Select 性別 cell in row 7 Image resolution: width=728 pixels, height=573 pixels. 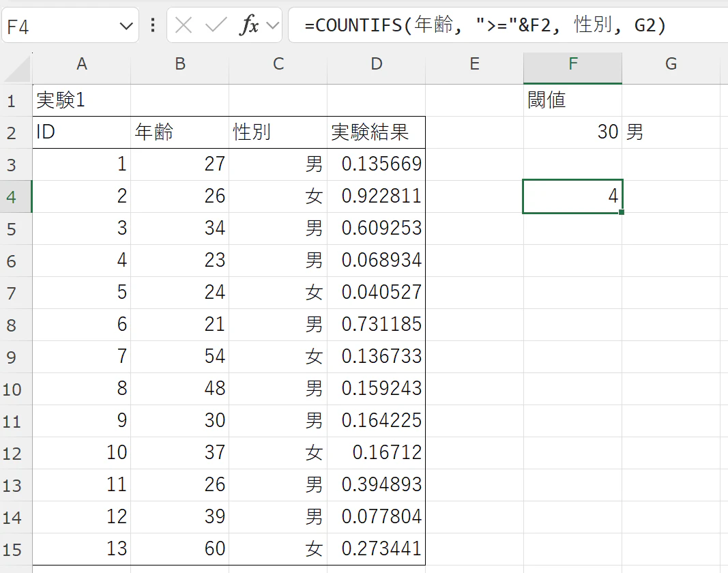coord(278,293)
